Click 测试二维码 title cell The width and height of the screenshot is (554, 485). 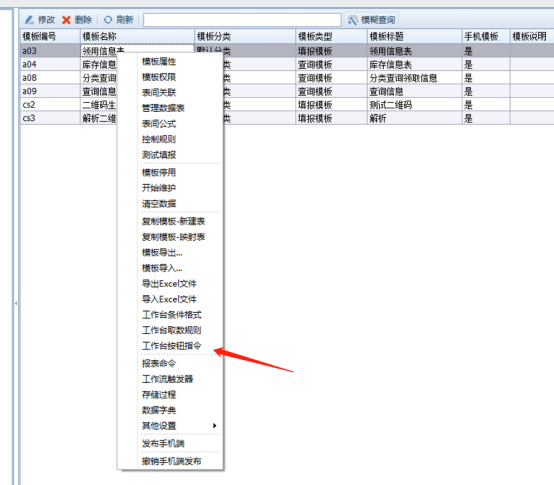coord(414,105)
